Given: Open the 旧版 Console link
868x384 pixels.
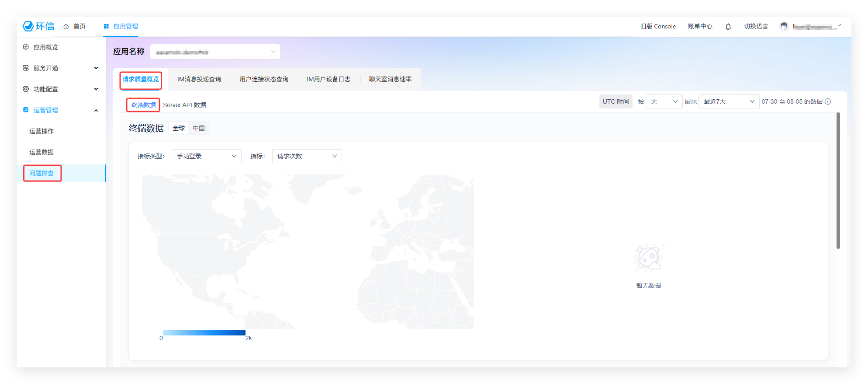Looking at the screenshot, I should coord(657,26).
